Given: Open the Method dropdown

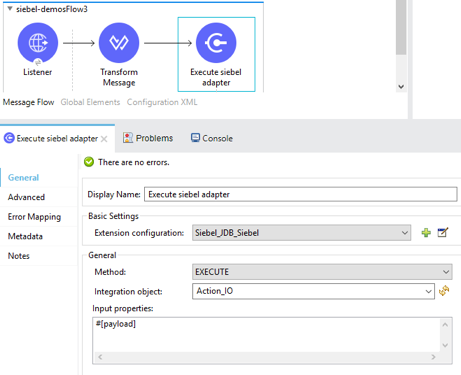Looking at the screenshot, I should [x=322, y=272].
